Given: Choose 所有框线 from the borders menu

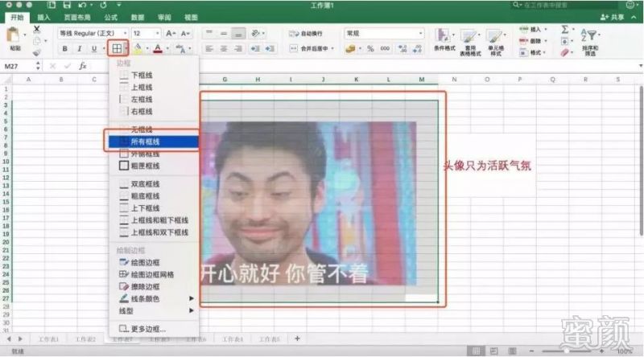Looking at the screenshot, I should click(x=154, y=142).
